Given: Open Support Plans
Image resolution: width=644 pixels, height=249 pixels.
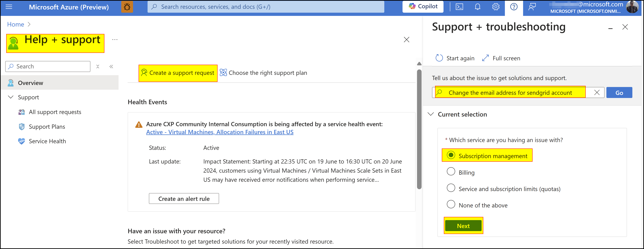Looking at the screenshot, I should click(x=47, y=127).
